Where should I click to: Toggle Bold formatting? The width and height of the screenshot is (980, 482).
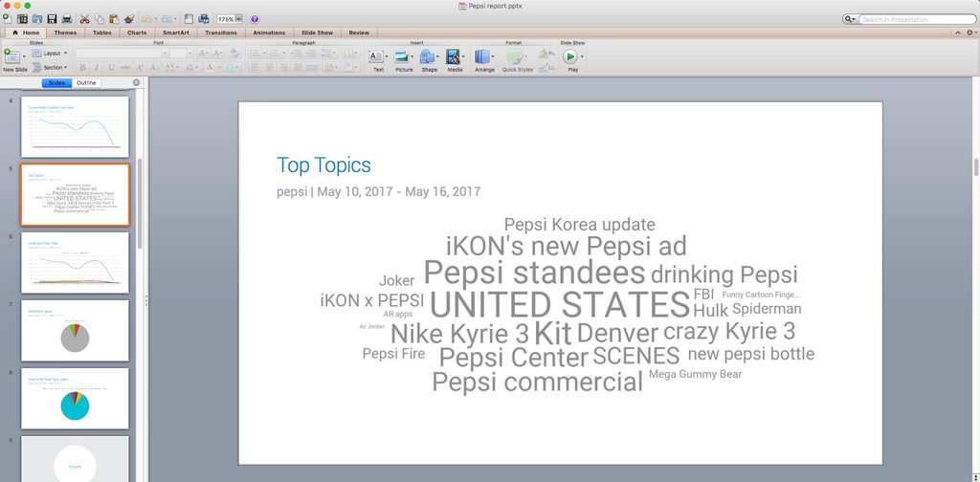coord(82,68)
